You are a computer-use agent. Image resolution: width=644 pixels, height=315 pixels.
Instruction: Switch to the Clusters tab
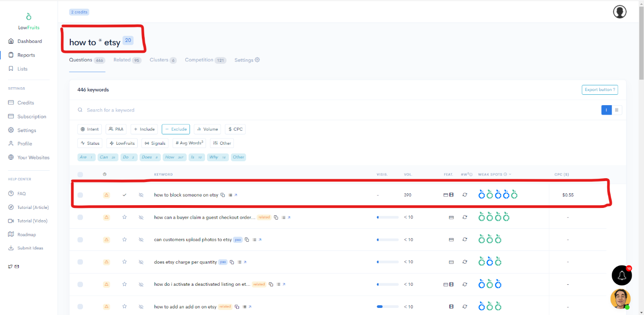click(163, 60)
